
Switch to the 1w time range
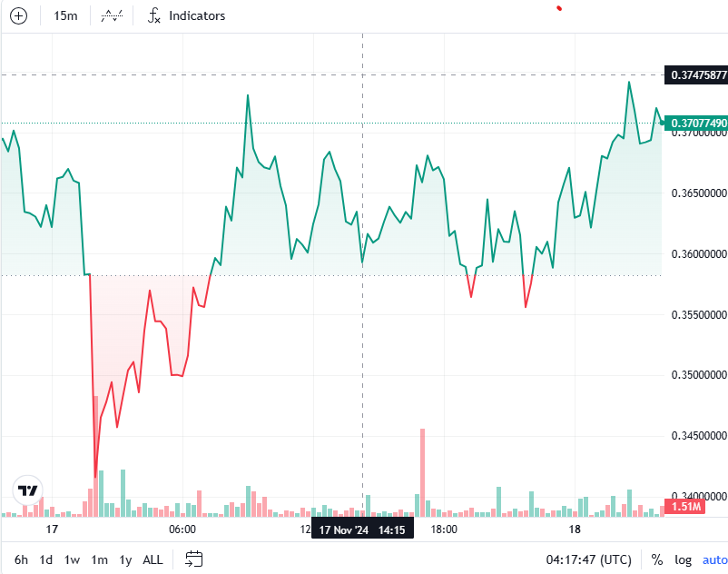(72, 559)
